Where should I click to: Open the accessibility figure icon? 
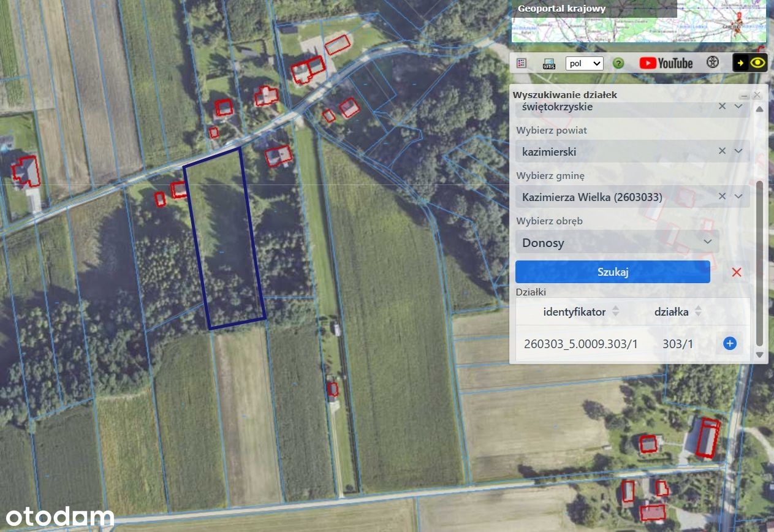tap(712, 63)
